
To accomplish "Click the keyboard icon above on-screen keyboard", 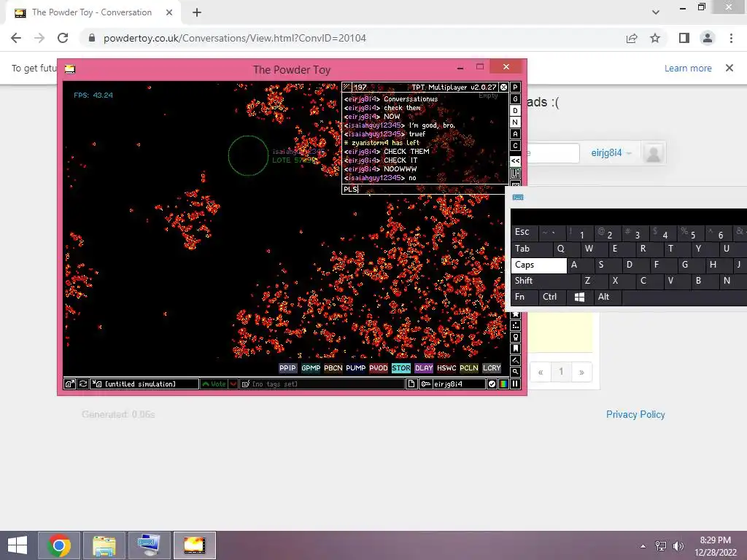I will 518,197.
